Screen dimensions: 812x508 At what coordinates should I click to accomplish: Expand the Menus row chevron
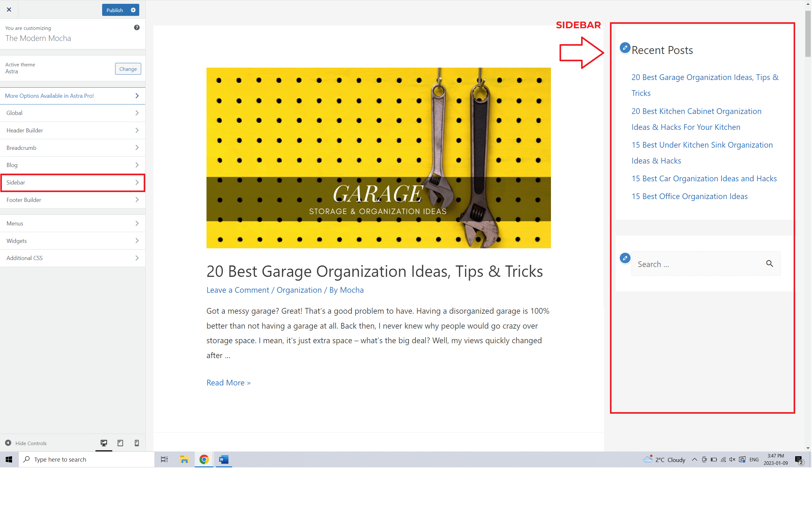coord(137,224)
